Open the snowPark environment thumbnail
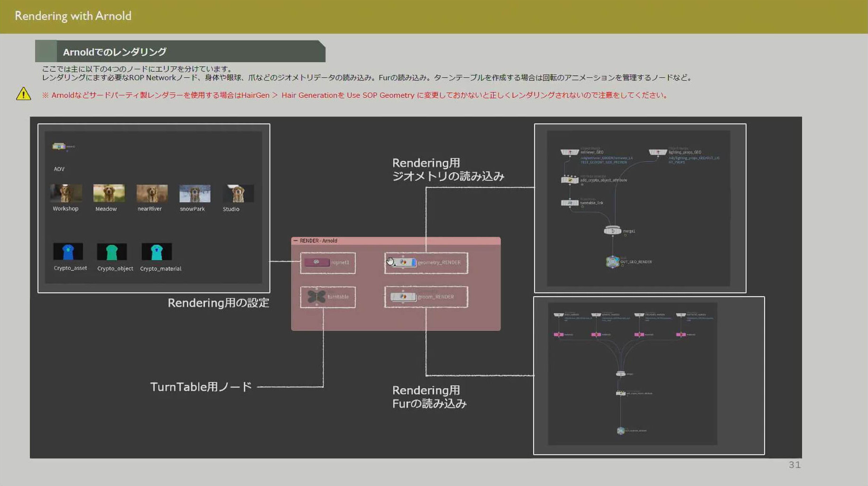868x486 pixels. point(194,193)
